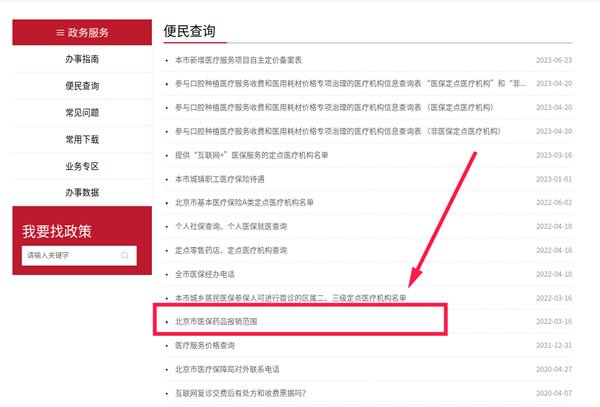Click the date 2023-01-01
Viewport: 600px width, 407px height.
coord(554,179)
